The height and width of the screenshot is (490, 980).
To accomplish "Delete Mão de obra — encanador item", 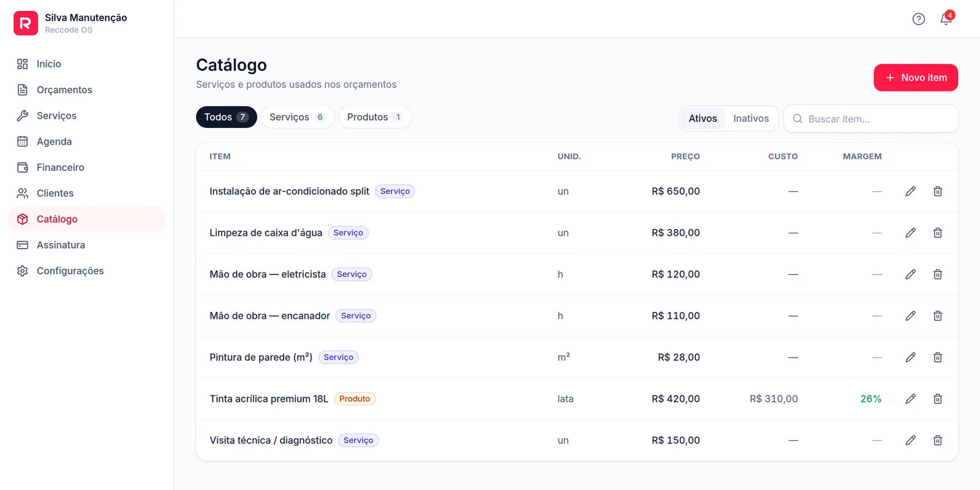I will (938, 316).
